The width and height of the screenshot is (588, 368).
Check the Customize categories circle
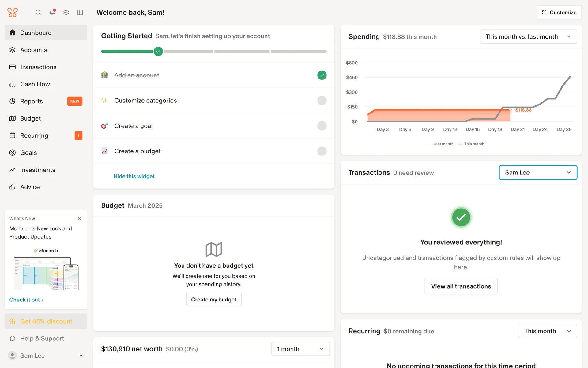322,101
